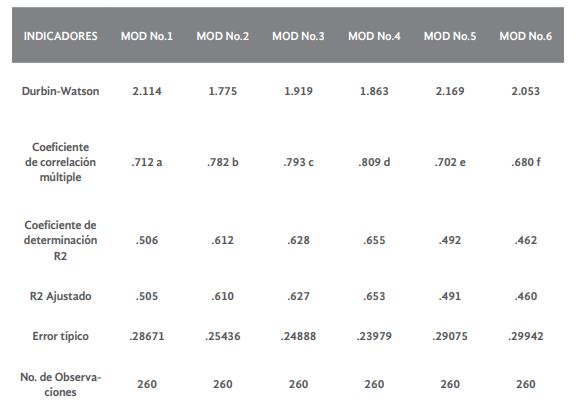Select adjusted R2 value .460

pos(526,296)
